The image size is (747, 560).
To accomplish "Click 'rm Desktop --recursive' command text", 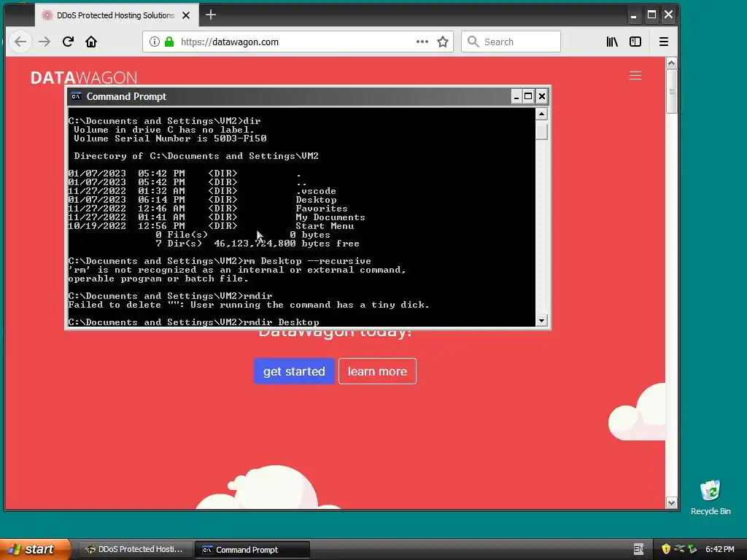I will [307, 261].
